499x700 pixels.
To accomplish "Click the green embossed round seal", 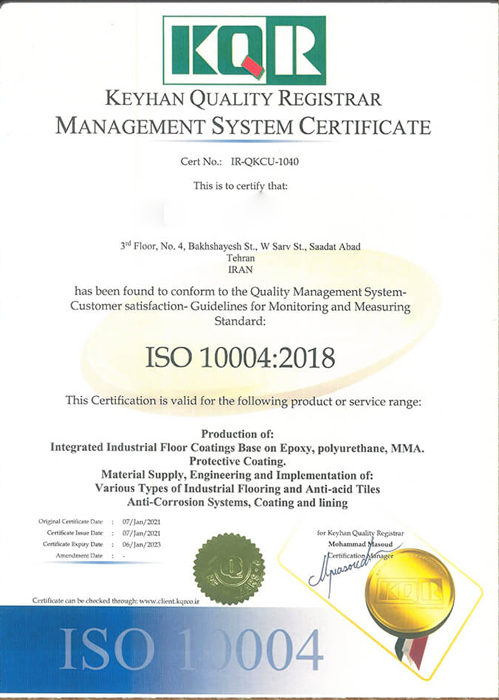I will point(229,569).
